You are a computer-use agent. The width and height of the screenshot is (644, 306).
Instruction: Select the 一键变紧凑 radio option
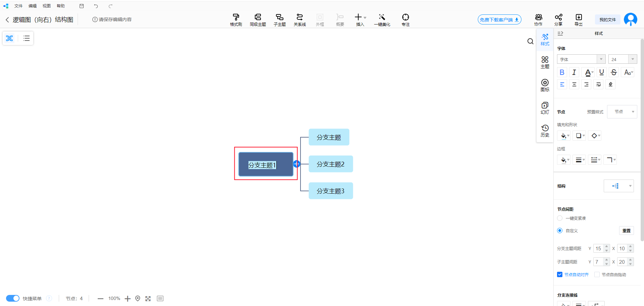pos(560,218)
